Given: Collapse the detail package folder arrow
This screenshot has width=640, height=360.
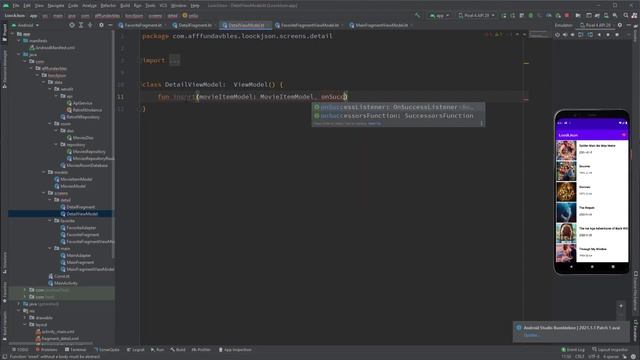Looking at the screenshot, I should (x=50, y=200).
